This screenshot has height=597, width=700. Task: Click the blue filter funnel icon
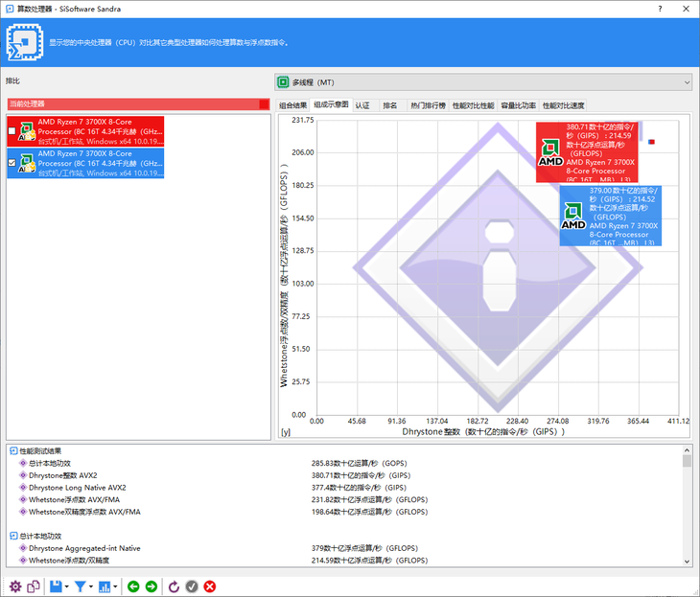click(x=80, y=586)
